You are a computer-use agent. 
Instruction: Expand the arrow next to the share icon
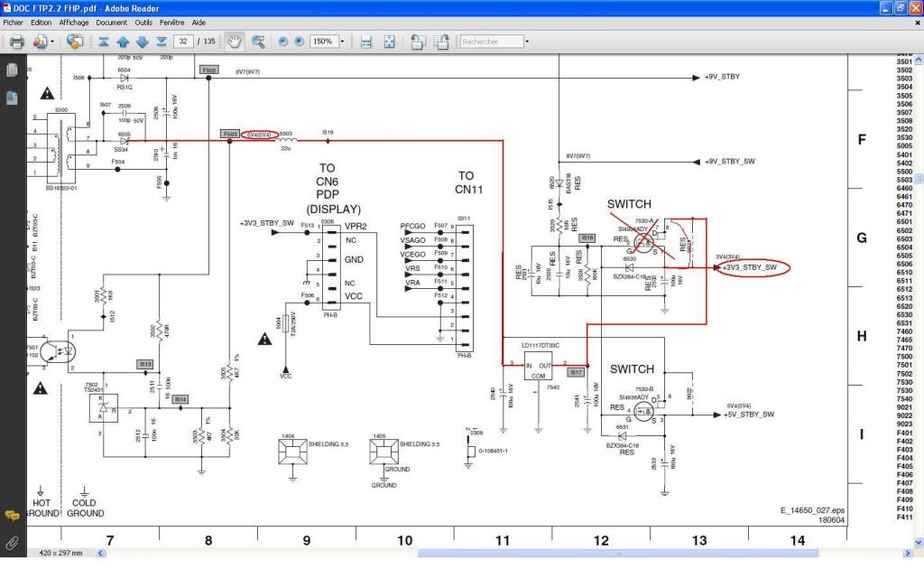click(52, 42)
